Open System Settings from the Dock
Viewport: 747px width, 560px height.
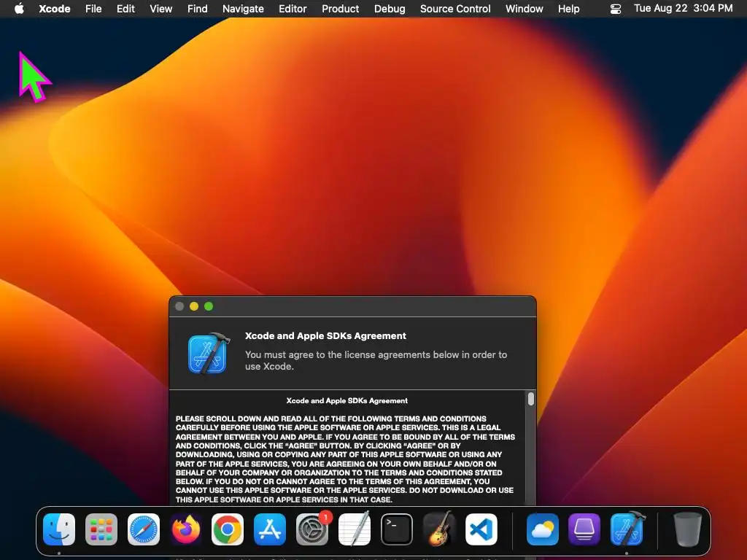point(312,529)
